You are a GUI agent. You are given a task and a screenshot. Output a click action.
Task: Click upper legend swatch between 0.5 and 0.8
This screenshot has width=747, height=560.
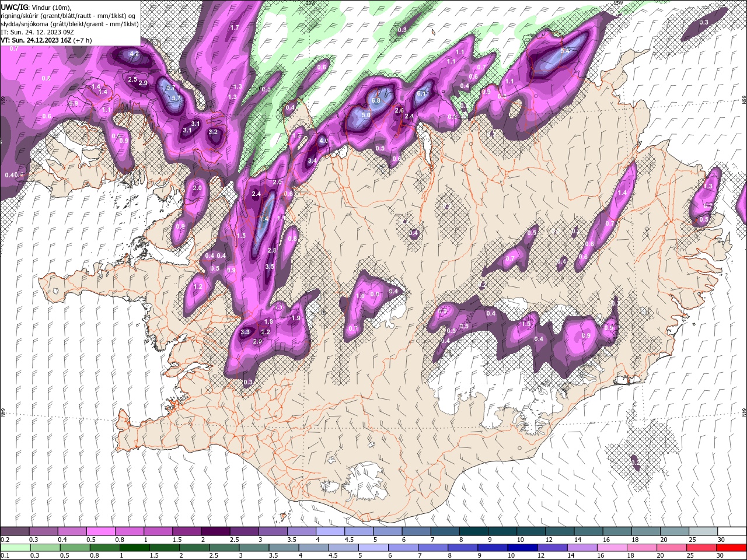point(100,531)
